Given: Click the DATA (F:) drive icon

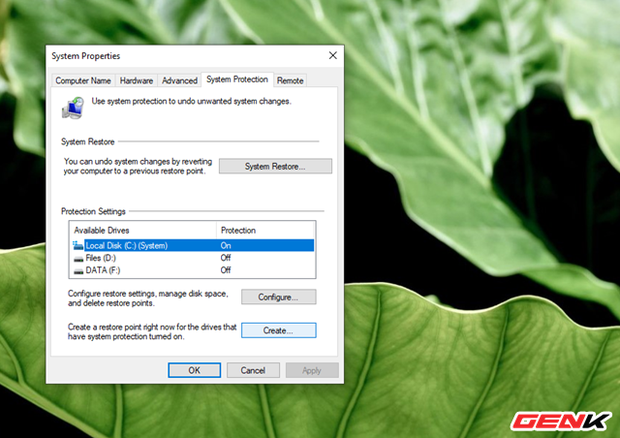Looking at the screenshot, I should [78, 269].
